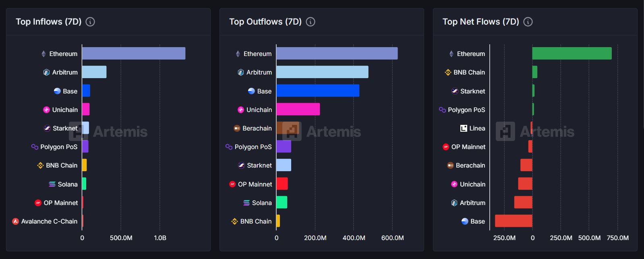Click the 1.0B axis label in Top Inflows

[160, 238]
